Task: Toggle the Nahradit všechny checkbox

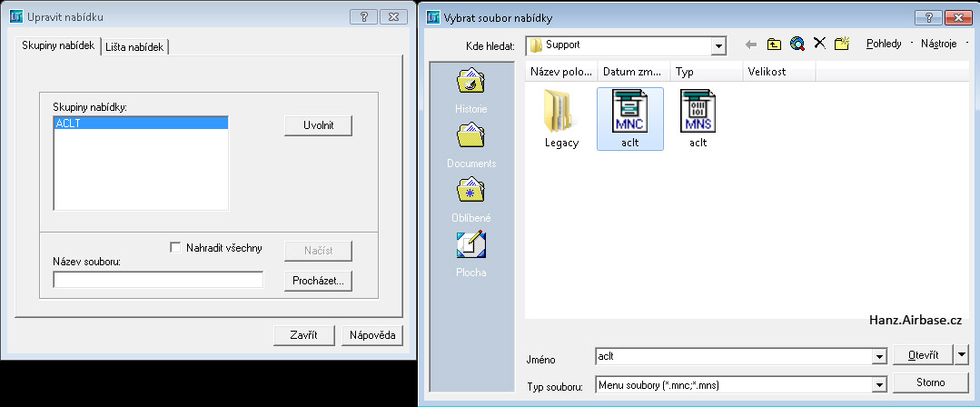Action: click(175, 248)
